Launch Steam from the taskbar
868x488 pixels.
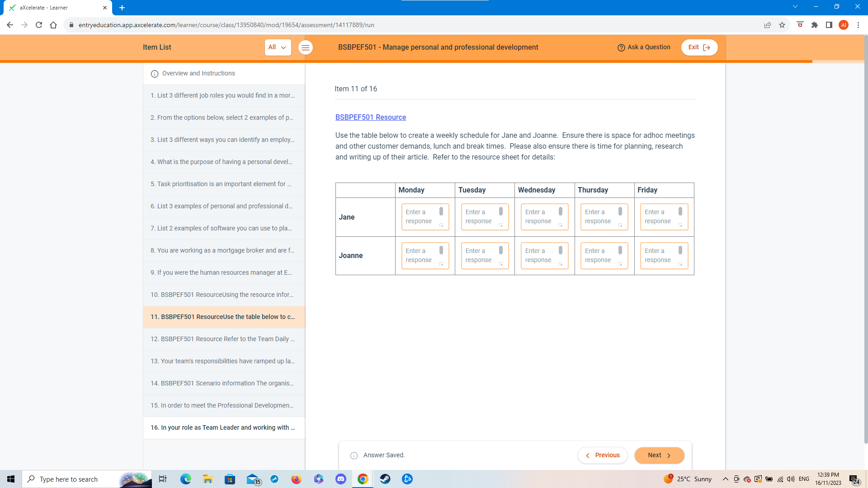[x=385, y=479]
